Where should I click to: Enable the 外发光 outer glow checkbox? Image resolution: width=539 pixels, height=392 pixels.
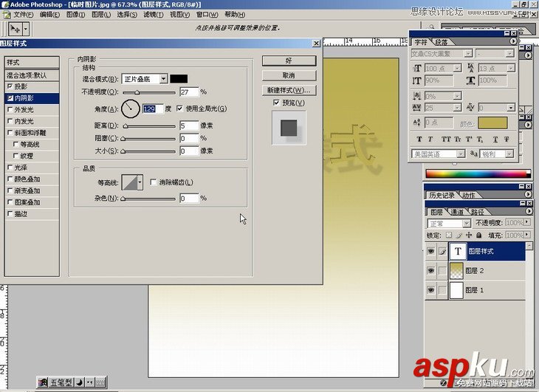(x=10, y=109)
